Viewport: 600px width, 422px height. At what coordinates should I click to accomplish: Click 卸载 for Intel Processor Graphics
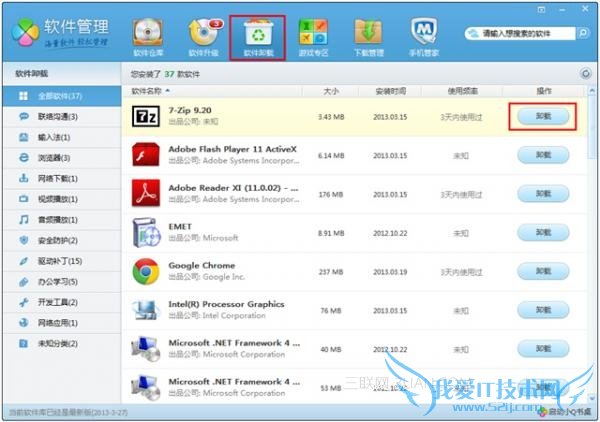tap(543, 310)
